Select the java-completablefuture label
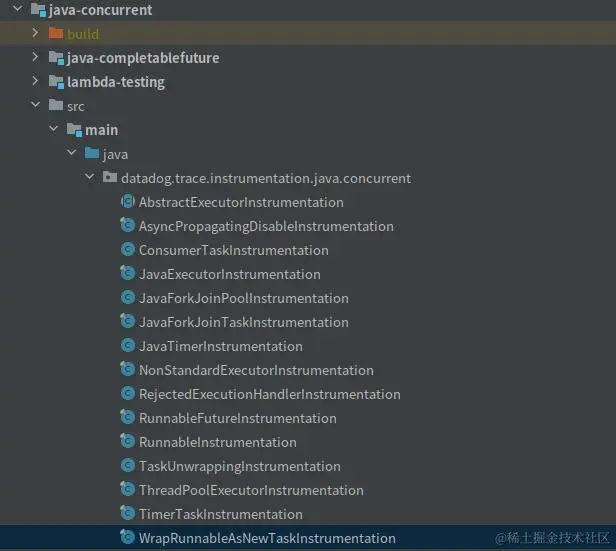The width and height of the screenshot is (616, 551). point(143,58)
